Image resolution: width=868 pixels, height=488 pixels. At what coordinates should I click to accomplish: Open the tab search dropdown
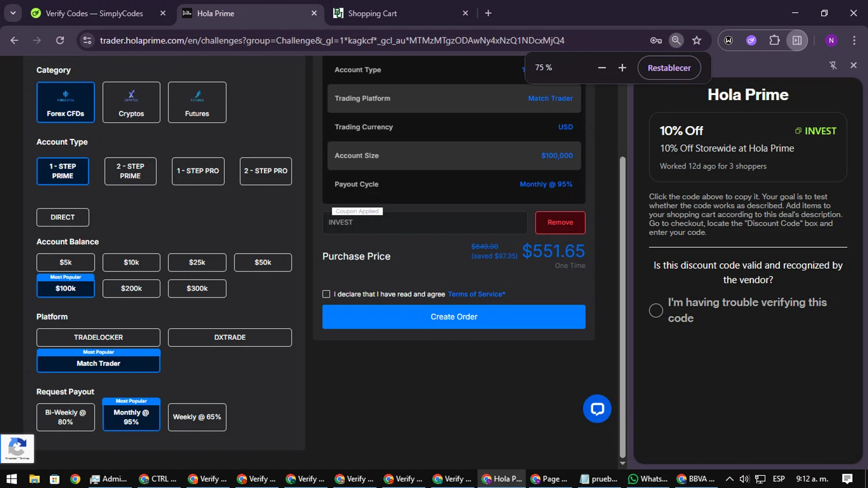pos(13,13)
